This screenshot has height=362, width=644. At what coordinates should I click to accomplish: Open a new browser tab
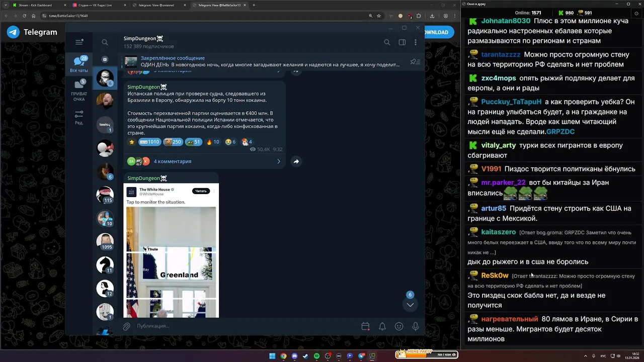pos(254,5)
